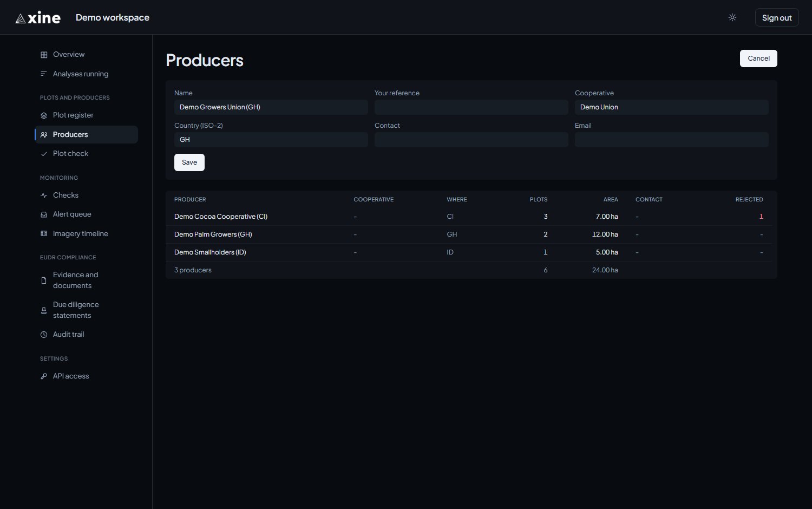
Task: Toggle the light/dark theme sun icon
Action: pyautogui.click(x=732, y=17)
